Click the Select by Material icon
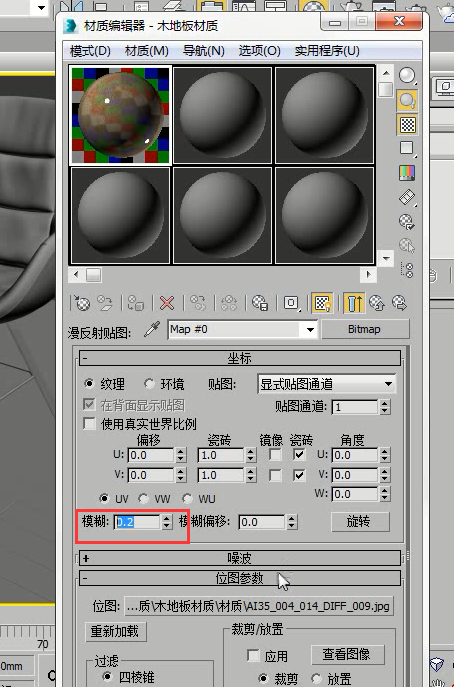Image resolution: width=454 pixels, height=687 pixels. pyautogui.click(x=407, y=245)
